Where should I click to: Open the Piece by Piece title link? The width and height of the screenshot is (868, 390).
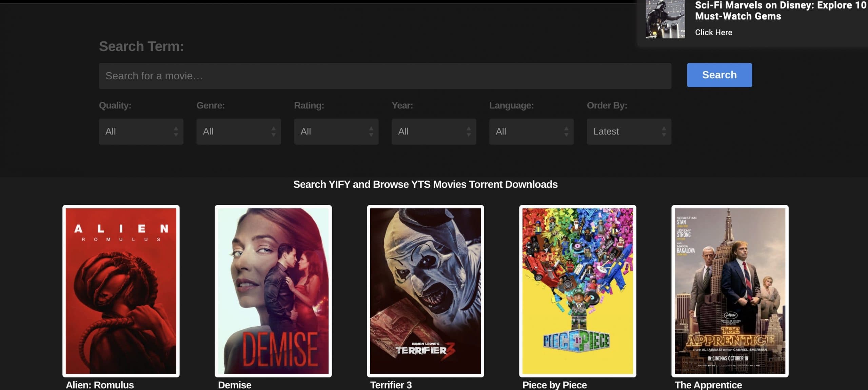pos(554,385)
